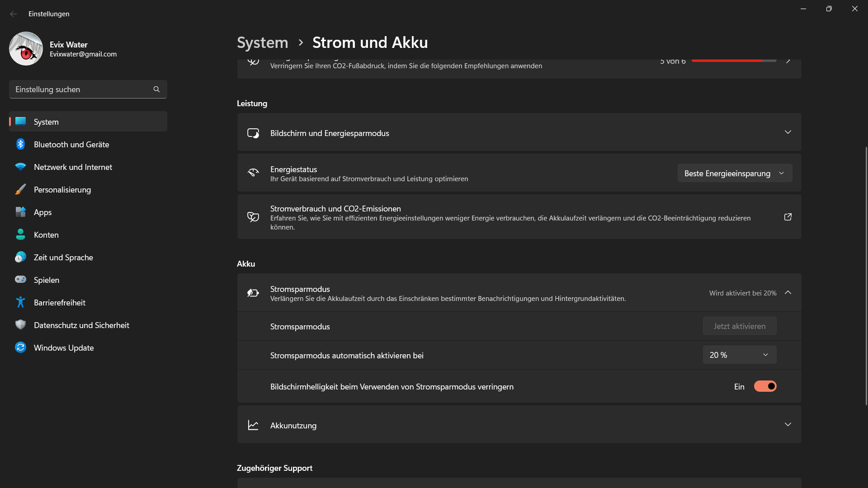
Task: Click the Personalisierung paintbrush icon
Action: pyautogui.click(x=20, y=189)
